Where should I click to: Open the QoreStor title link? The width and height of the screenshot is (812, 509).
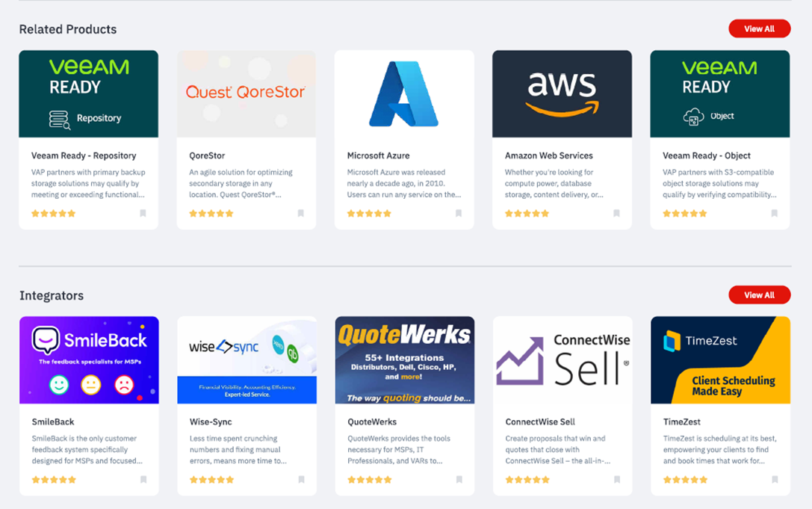207,155
